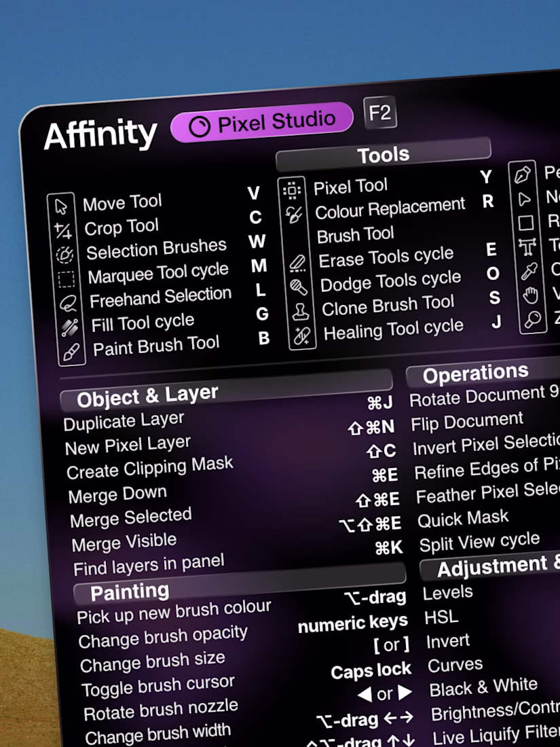
Task: Click the Fill Tool icon
Action: click(70, 327)
